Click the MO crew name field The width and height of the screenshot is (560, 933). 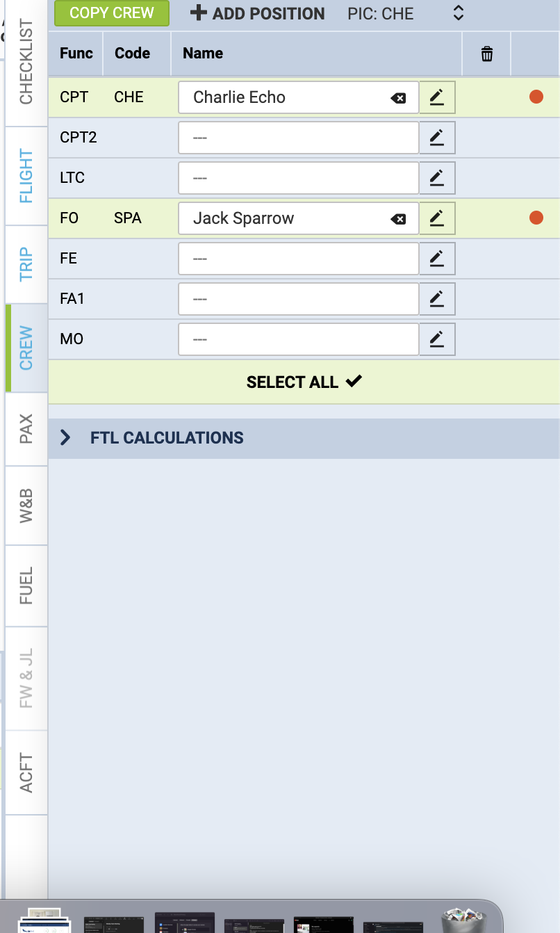[x=298, y=339]
